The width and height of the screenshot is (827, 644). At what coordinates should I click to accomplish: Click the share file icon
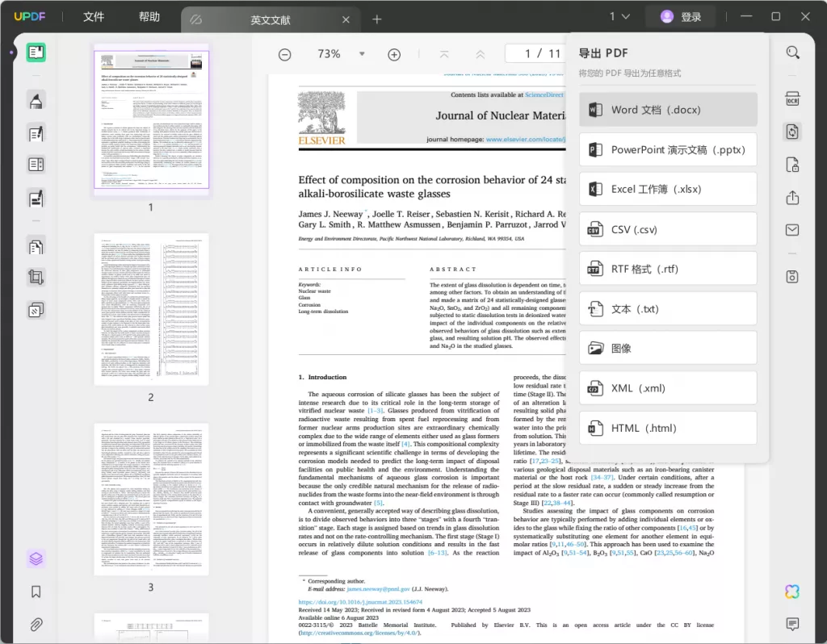click(792, 198)
